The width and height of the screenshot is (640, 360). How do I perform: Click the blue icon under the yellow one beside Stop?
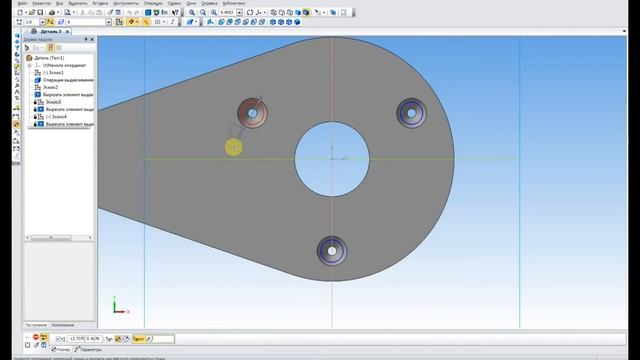(44, 345)
